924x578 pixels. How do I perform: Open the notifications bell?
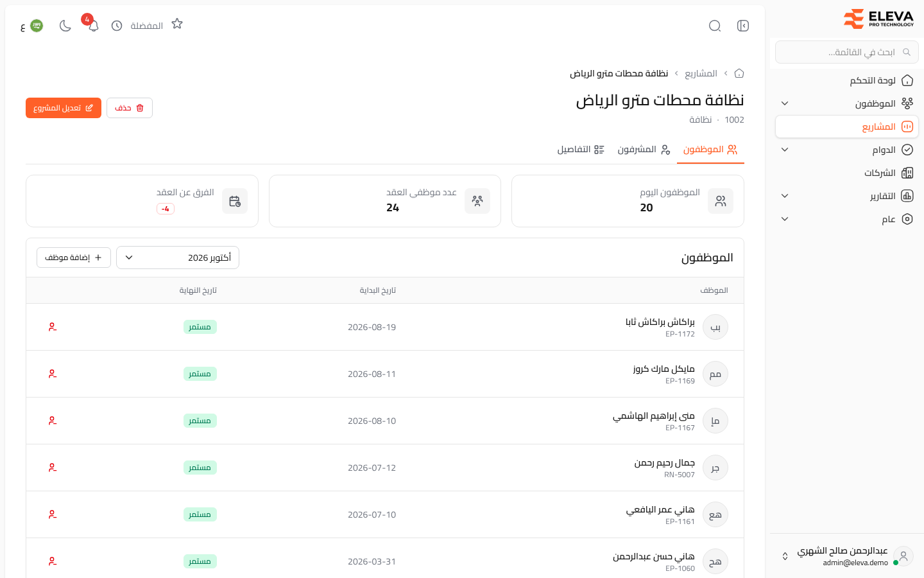93,26
